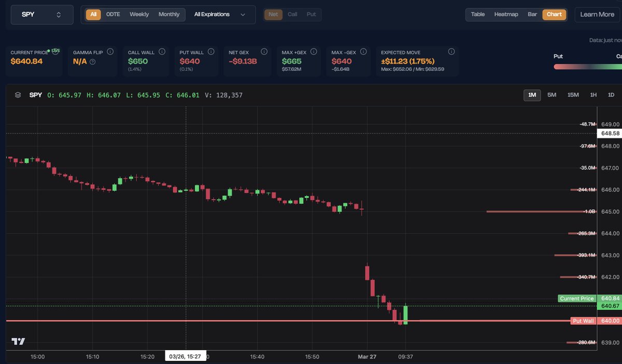Click the Put-Call gradient legend bar
Image resolution: width=622 pixels, height=364 pixels.
588,66
